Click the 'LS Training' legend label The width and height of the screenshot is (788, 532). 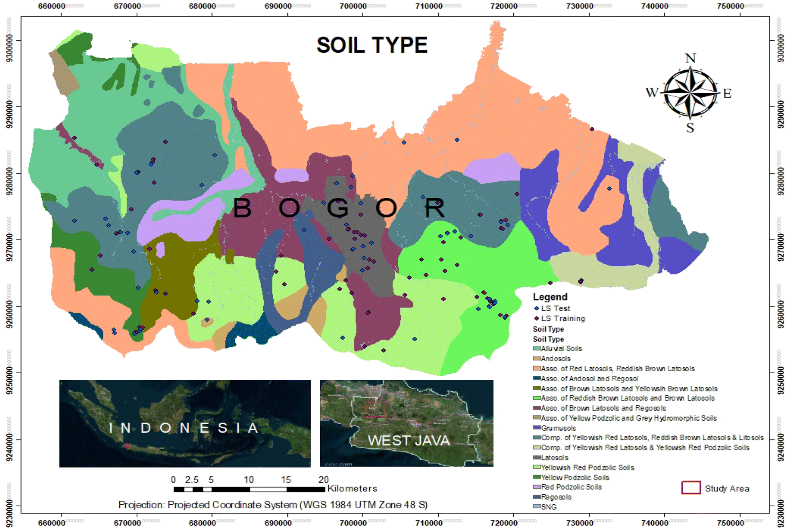coord(563,318)
